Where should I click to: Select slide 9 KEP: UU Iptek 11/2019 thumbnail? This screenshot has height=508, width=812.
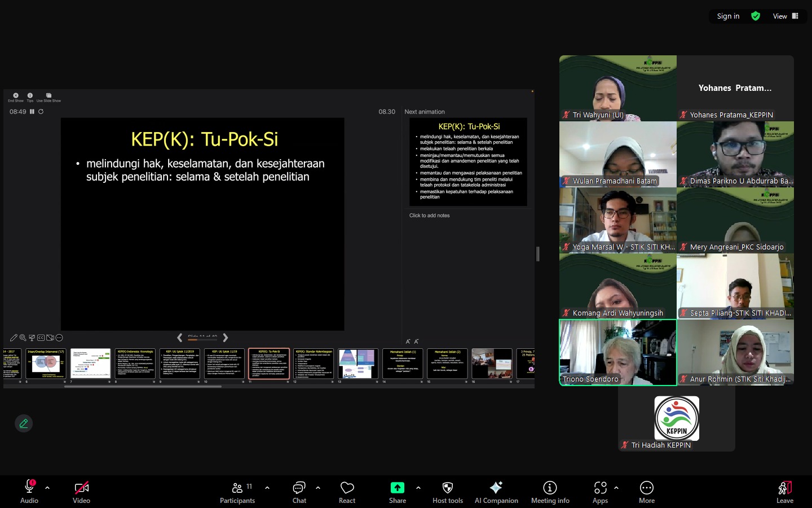[179, 364]
